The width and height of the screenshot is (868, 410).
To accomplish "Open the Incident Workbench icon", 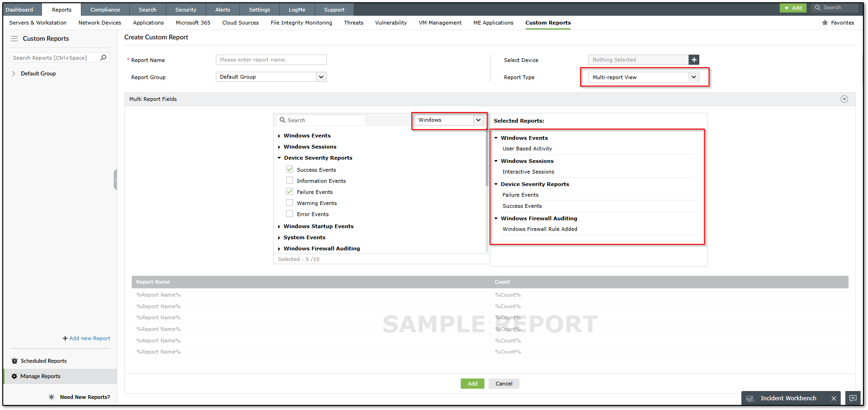I will point(750,398).
